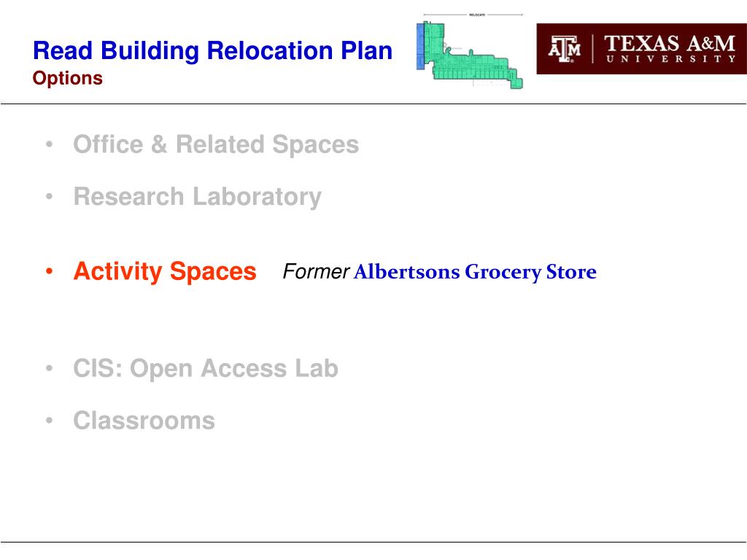
Task: Click the ATM emblem in the logo
Action: [x=565, y=49]
